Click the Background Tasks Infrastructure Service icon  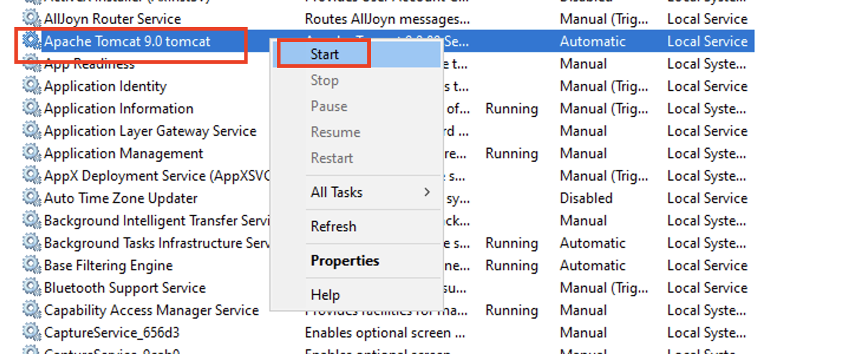(31, 243)
